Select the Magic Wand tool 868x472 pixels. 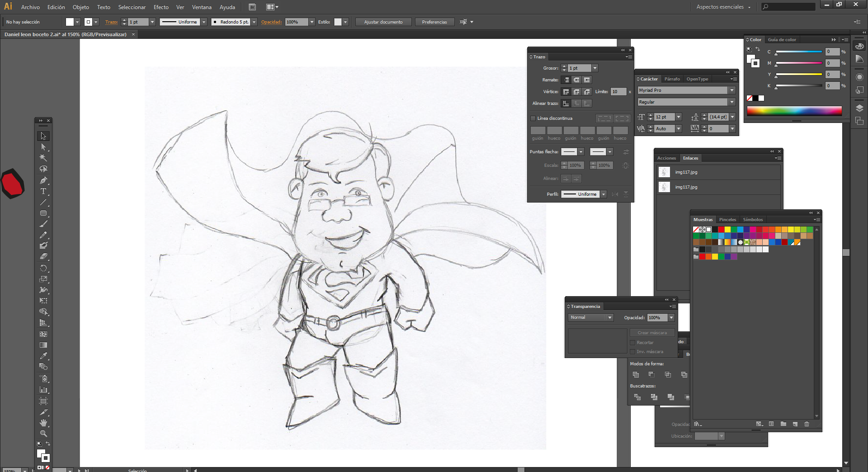click(43, 158)
